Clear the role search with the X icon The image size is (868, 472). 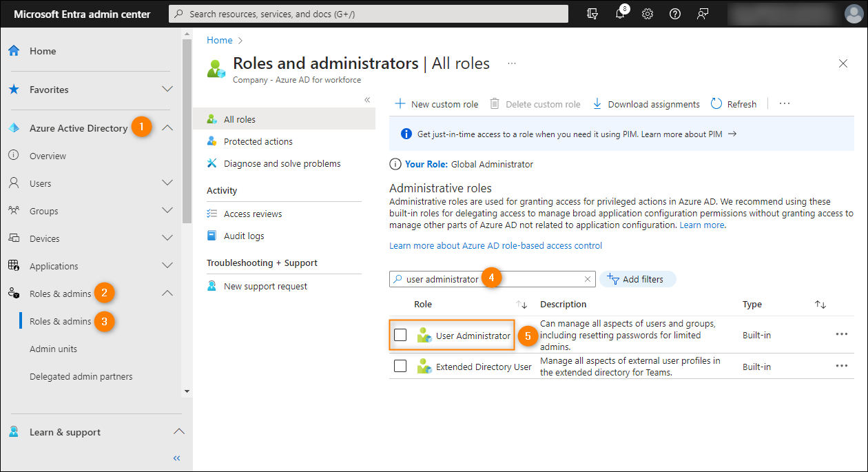pyautogui.click(x=588, y=279)
